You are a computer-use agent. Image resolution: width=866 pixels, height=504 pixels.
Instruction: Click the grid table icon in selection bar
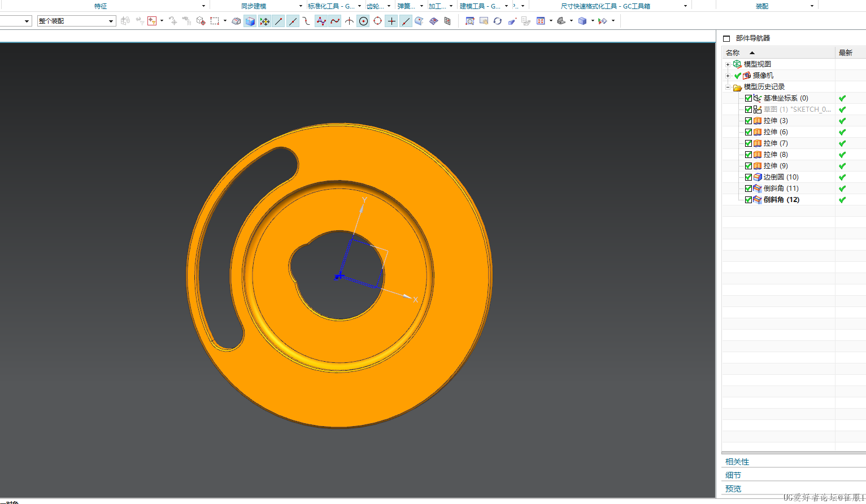pos(447,21)
